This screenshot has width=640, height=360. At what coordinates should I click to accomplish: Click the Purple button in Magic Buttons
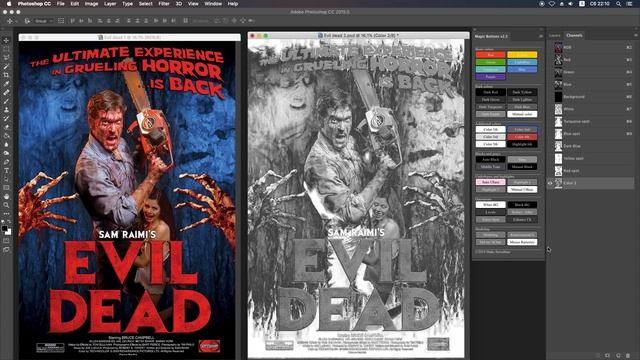491,77
